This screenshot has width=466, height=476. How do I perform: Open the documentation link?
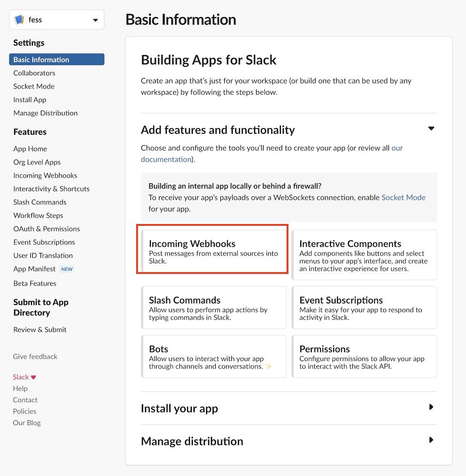[x=166, y=159]
